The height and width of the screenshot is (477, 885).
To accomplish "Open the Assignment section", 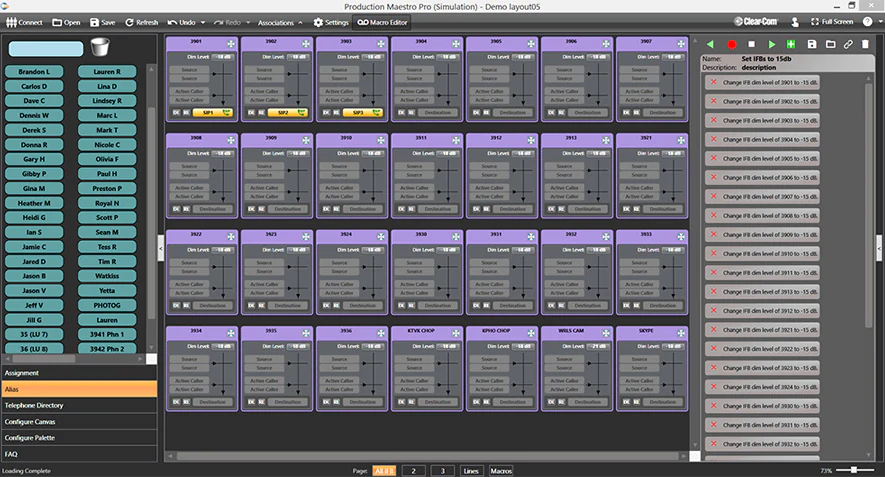I will pos(80,373).
